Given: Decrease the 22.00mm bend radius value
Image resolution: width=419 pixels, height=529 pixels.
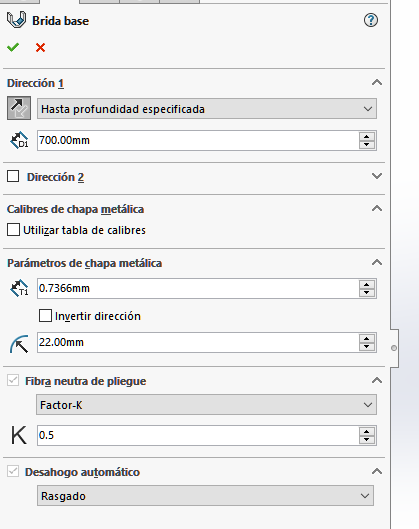Looking at the screenshot, I should point(367,347).
